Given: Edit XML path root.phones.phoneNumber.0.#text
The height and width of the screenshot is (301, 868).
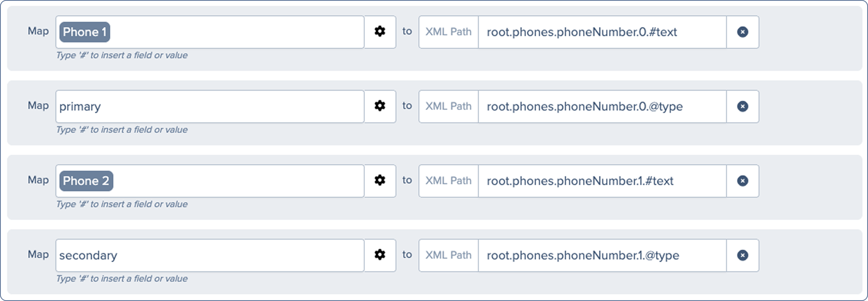Looking at the screenshot, I should (x=602, y=32).
